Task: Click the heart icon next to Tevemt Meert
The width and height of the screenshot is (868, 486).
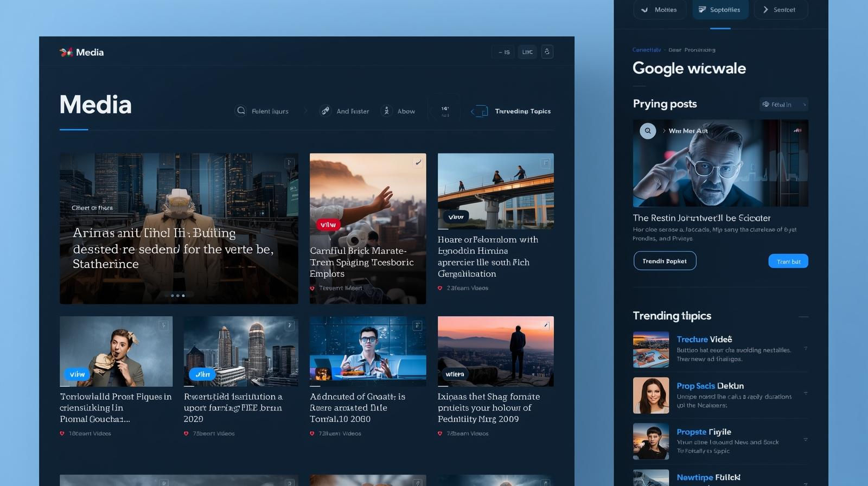Action: [312, 288]
